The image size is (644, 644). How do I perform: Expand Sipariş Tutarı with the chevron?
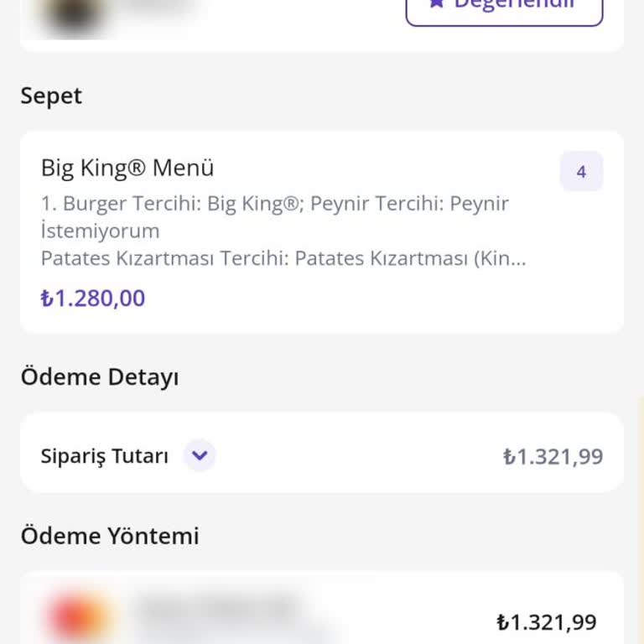tap(200, 456)
